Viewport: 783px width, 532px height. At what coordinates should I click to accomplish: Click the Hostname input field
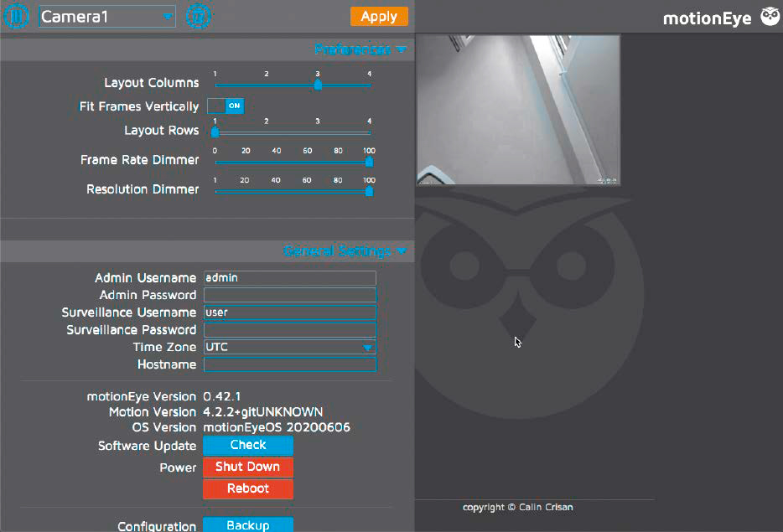click(x=289, y=364)
